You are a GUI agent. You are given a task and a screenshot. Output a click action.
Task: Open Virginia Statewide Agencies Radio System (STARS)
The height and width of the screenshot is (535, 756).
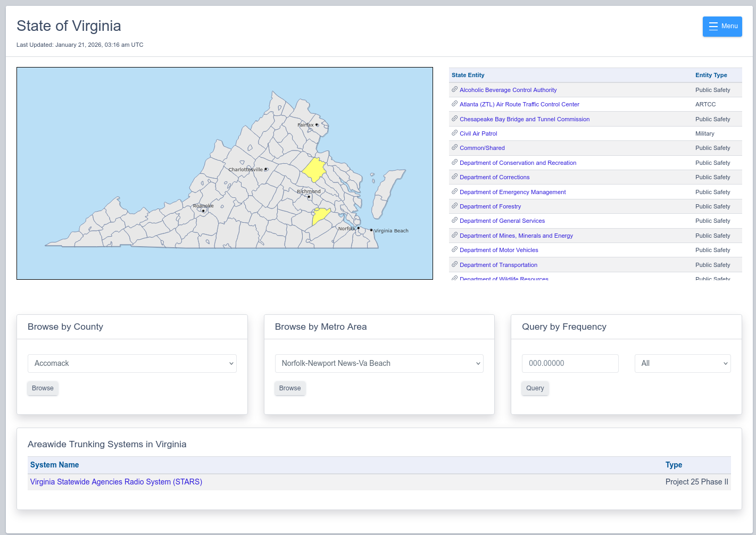point(116,482)
